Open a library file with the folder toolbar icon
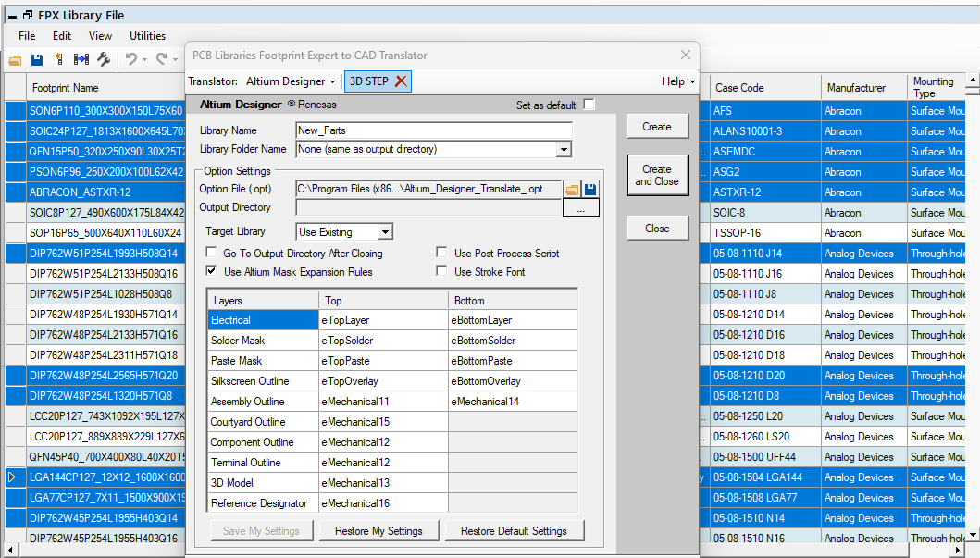Screen dimensions: 980x558 15,60
